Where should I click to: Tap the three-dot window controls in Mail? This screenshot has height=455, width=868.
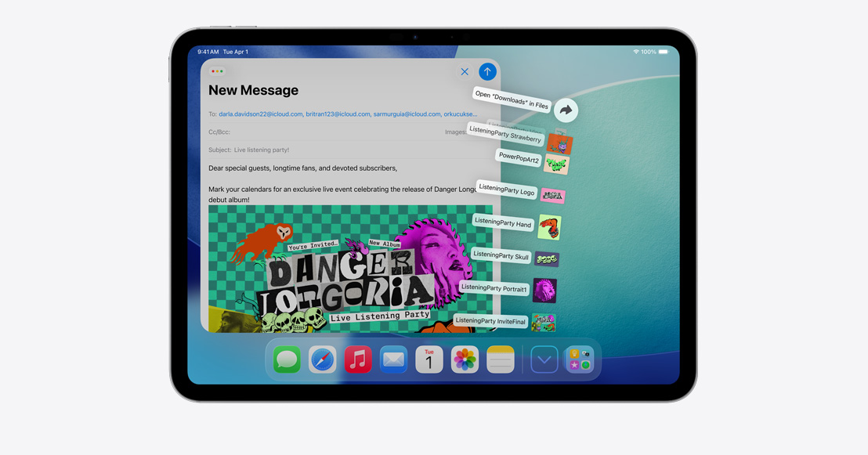(x=217, y=70)
